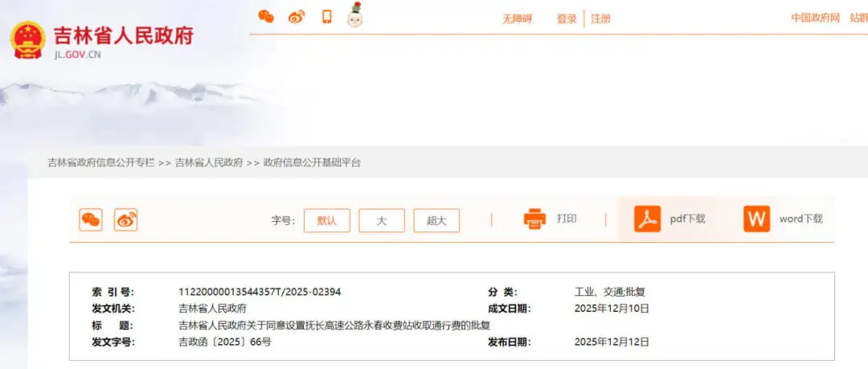Open 吉林省政府信息公开专栏 breadcrumb

point(101,162)
